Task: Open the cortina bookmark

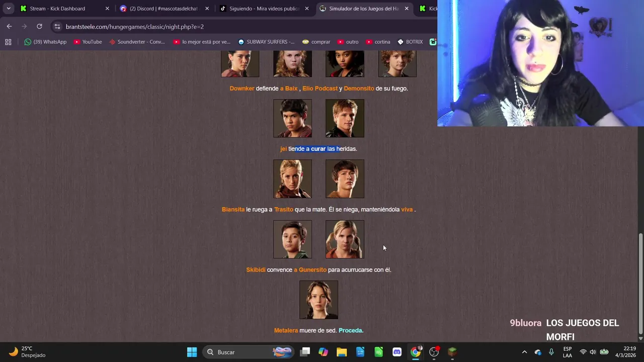Action: coord(378,42)
